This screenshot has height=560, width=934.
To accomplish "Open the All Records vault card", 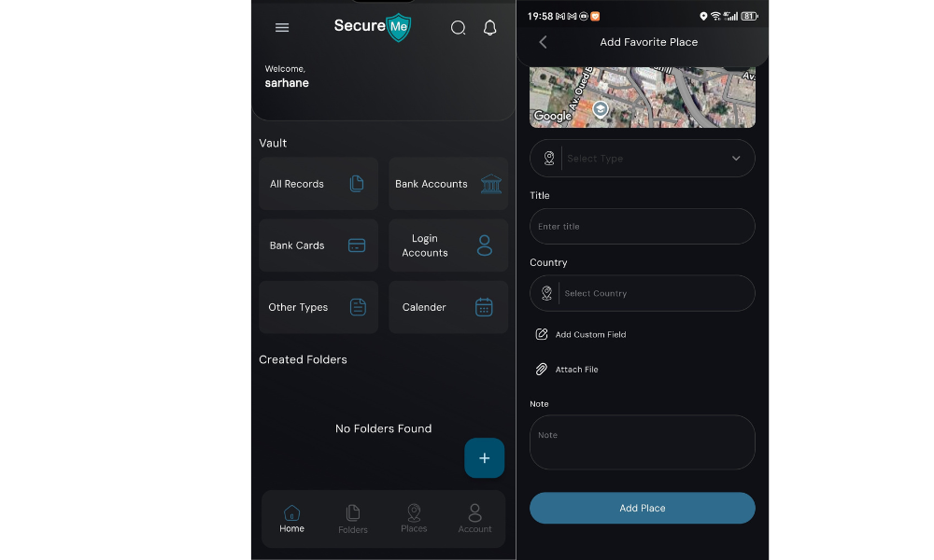I will (318, 183).
